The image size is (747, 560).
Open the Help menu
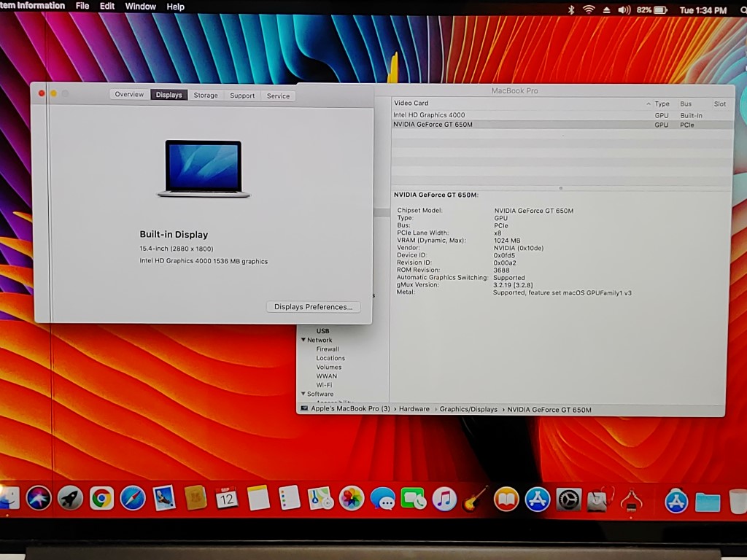pyautogui.click(x=175, y=7)
